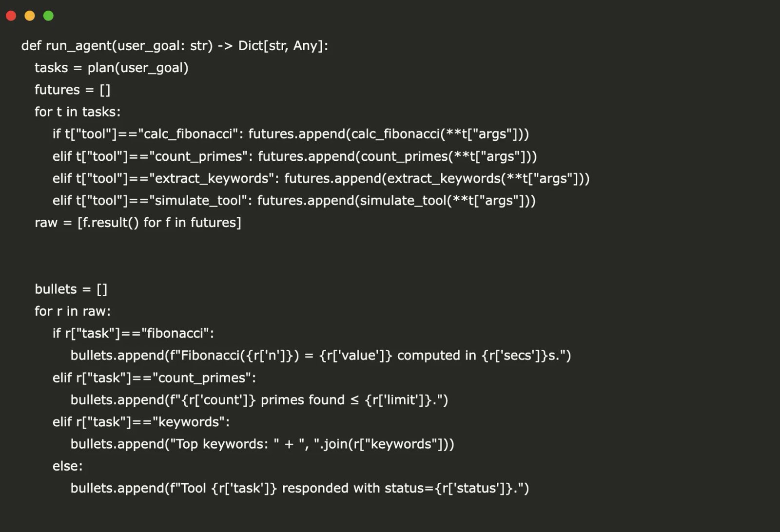Viewport: 780px width, 532px height.
Task: Click the 'primes found ≤' bullets.append line
Action: point(259,400)
